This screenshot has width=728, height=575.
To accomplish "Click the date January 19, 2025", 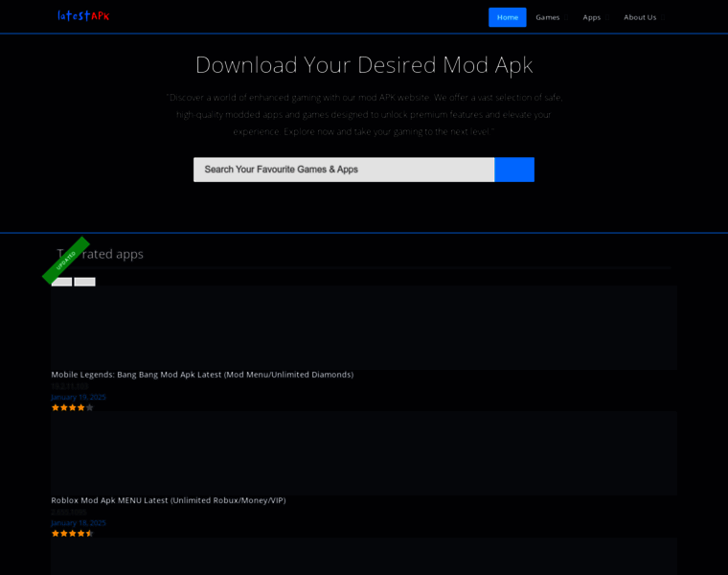I will [79, 397].
